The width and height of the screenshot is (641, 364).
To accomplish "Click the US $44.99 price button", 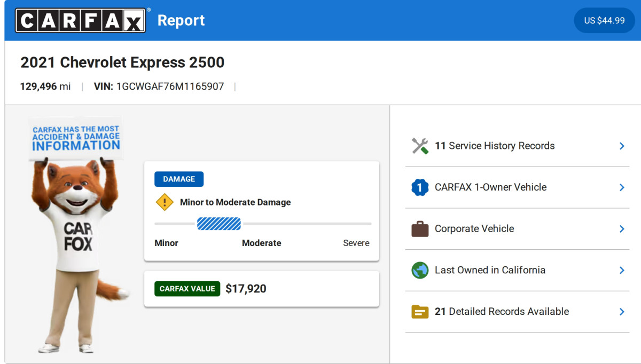I will pyautogui.click(x=604, y=20).
